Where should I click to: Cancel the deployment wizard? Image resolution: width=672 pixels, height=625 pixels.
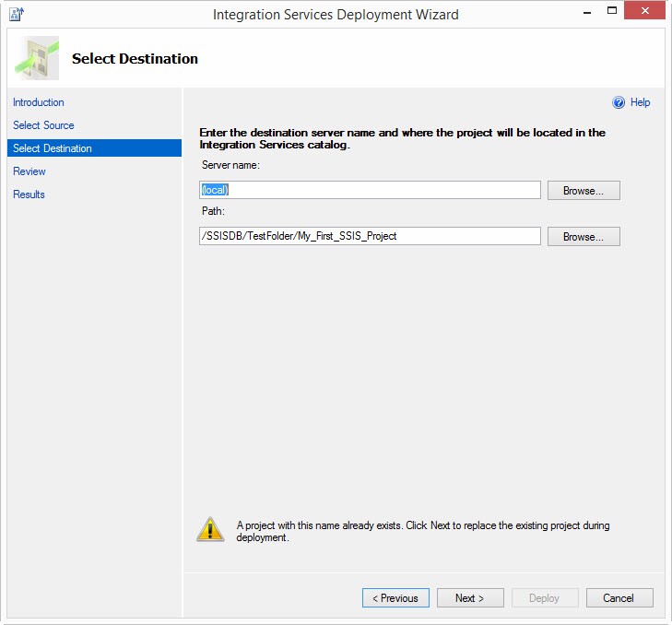tap(619, 598)
